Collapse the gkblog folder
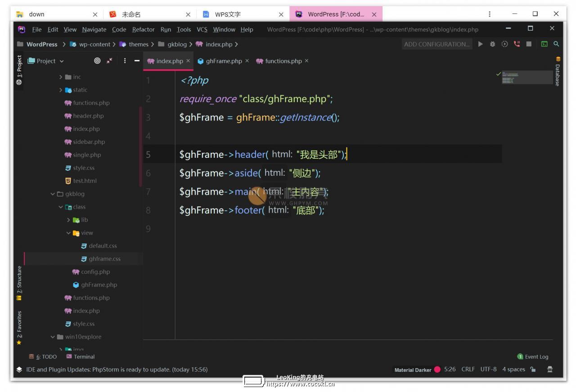The image size is (576, 392). (53, 194)
